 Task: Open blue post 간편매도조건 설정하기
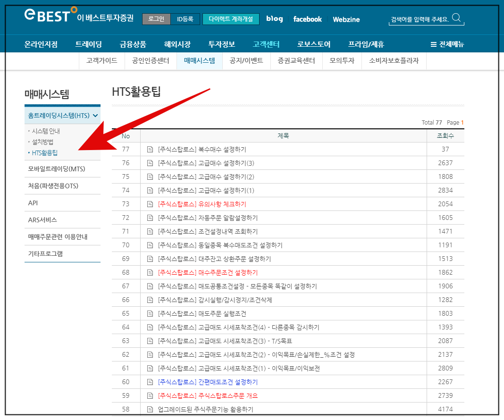[x=208, y=382]
